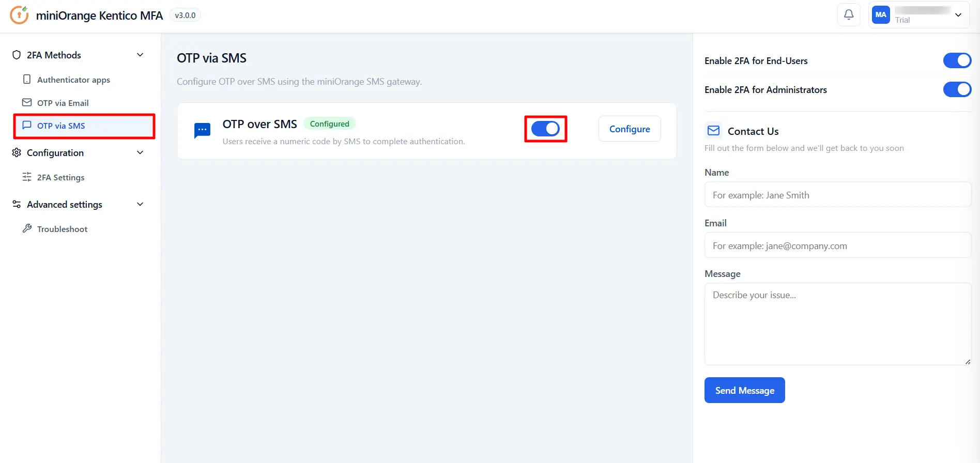
Task: Click the Configuration heading text
Action: click(x=55, y=152)
